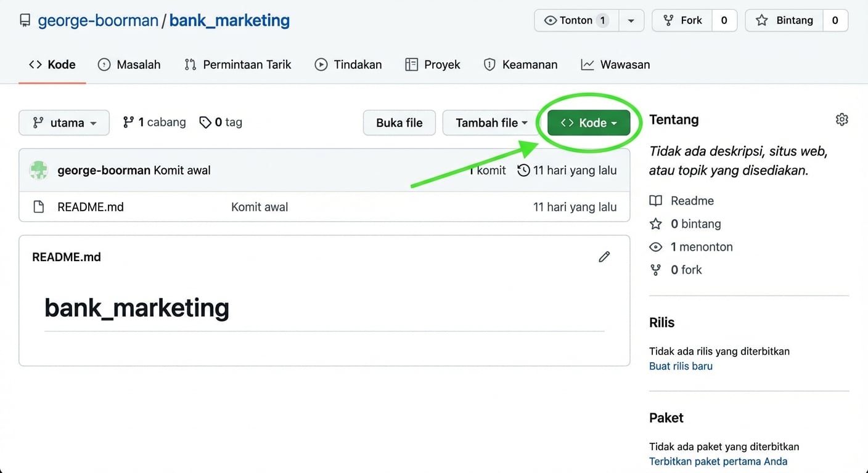
Task: Open the Keamanan tab
Action: pos(521,65)
